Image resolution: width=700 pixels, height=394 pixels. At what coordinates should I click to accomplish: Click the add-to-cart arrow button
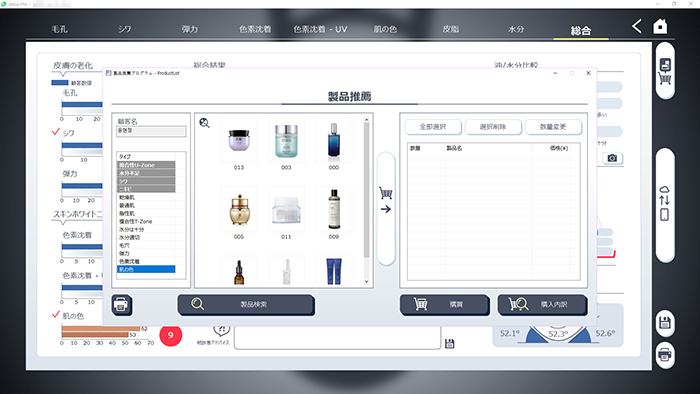pyautogui.click(x=386, y=208)
